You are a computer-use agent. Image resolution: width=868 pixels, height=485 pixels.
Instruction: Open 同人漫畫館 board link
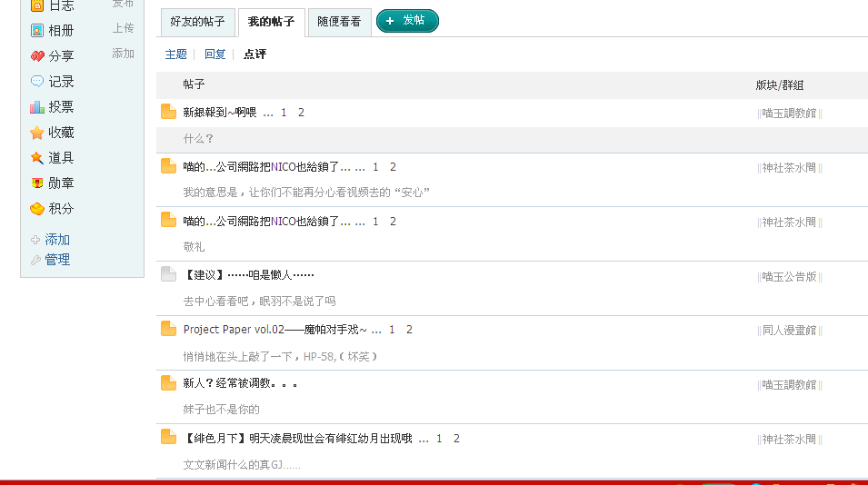point(789,331)
